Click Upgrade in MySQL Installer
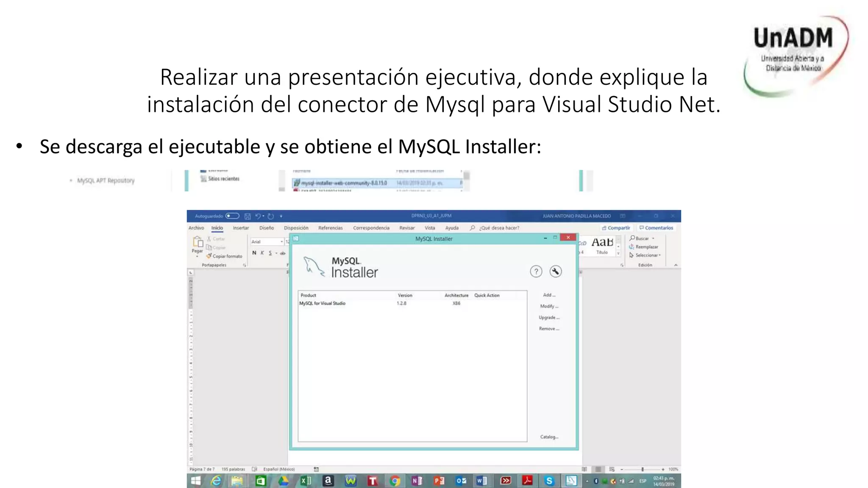The width and height of the screenshot is (868, 488). [x=549, y=317]
